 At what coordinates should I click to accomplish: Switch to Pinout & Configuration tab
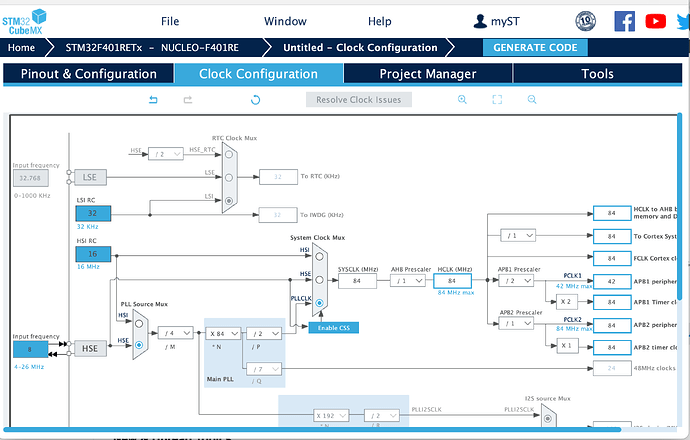tap(88, 73)
